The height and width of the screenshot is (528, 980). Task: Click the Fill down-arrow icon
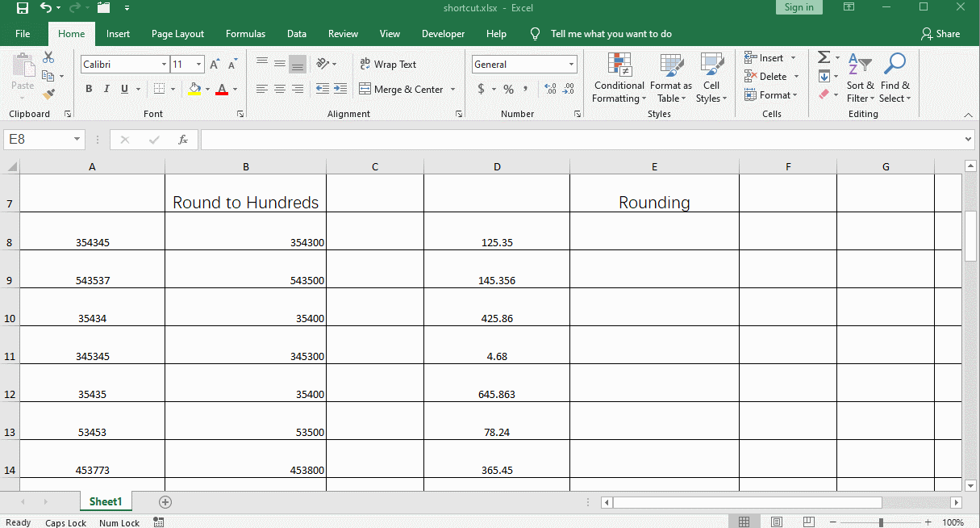[x=824, y=76]
